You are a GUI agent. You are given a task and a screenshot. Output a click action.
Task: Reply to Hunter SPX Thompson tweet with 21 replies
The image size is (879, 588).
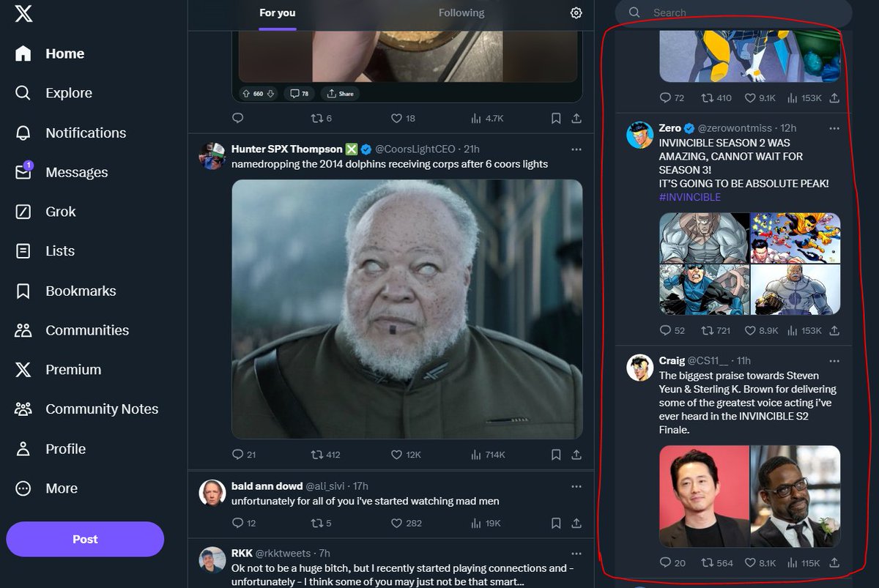tap(244, 455)
